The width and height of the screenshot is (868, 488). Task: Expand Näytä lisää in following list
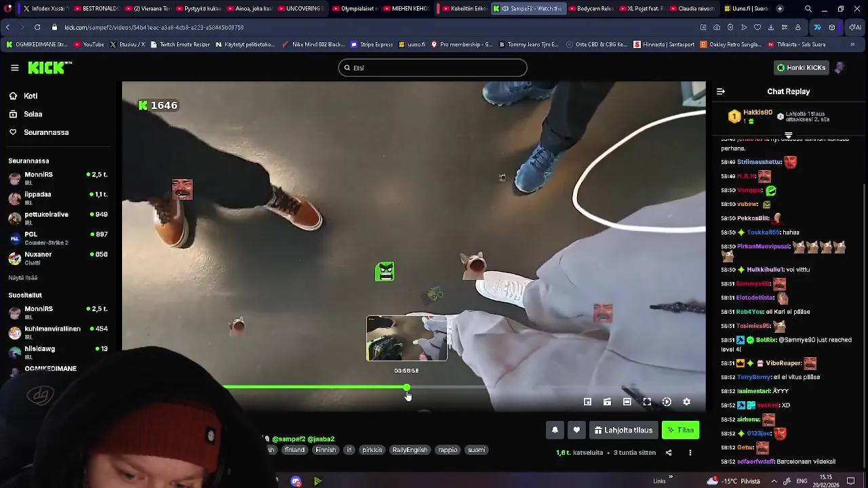coord(23,278)
